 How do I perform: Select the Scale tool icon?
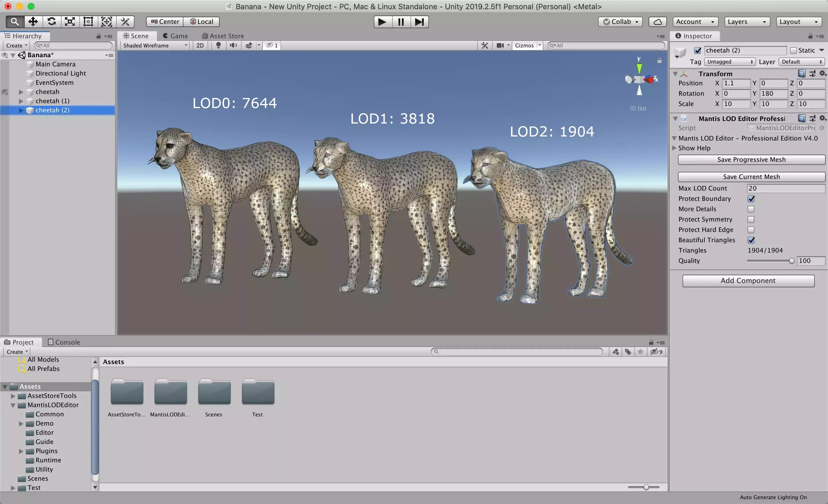pos(70,22)
